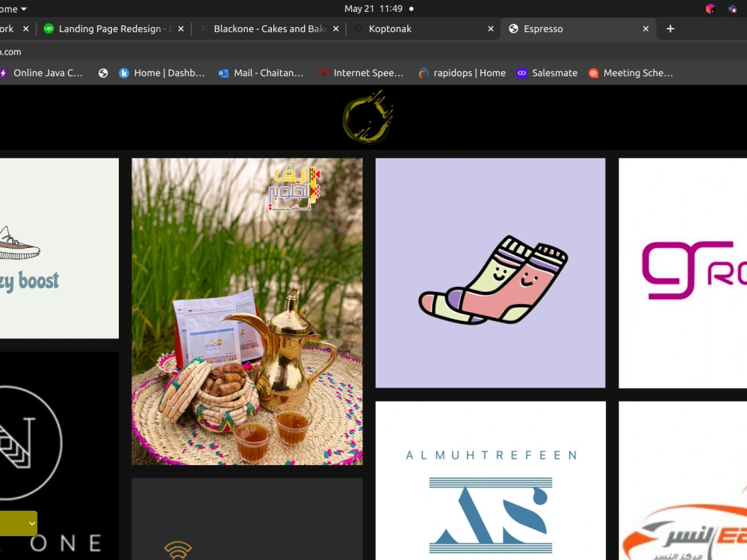Click the blue K Dashboard bookmark icon
The image size is (747, 560).
124,73
